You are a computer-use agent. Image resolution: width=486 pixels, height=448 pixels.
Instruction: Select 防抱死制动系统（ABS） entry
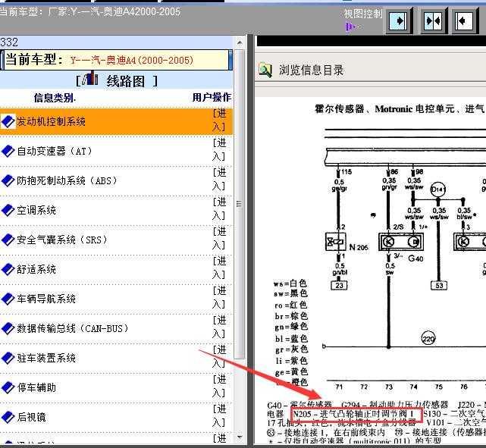pos(67,180)
